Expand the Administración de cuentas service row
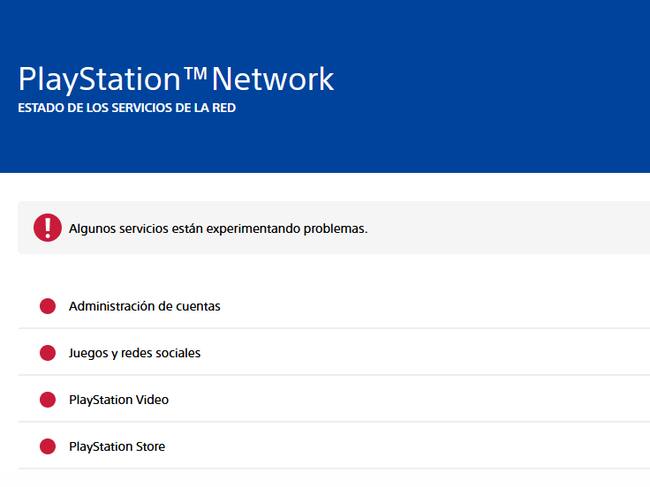The image size is (650, 487). 400,306
